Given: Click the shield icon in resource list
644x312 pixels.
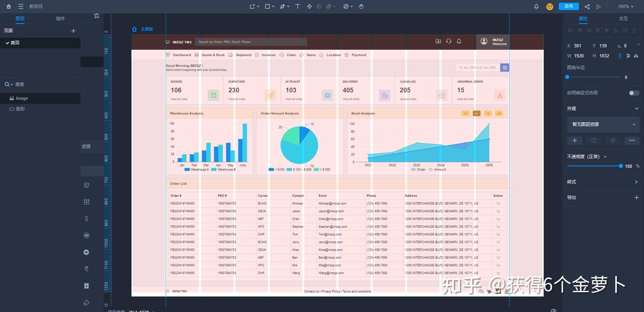Looking at the screenshot, I should coord(86,185).
